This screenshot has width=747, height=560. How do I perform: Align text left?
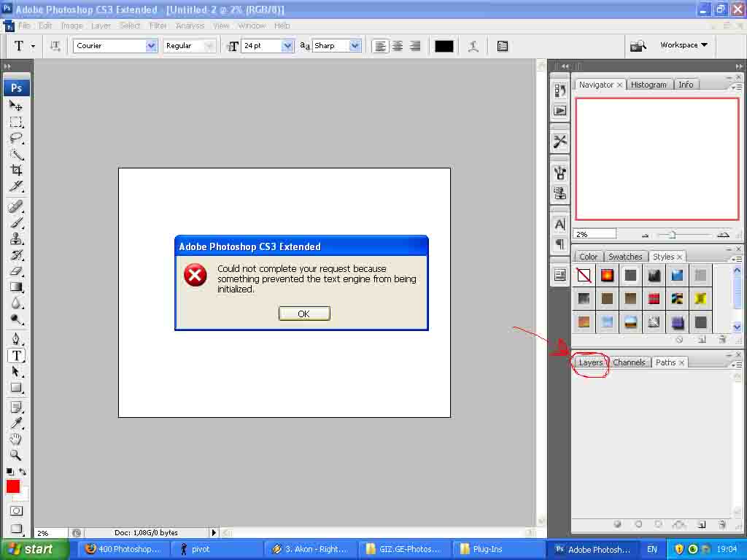[x=379, y=46]
